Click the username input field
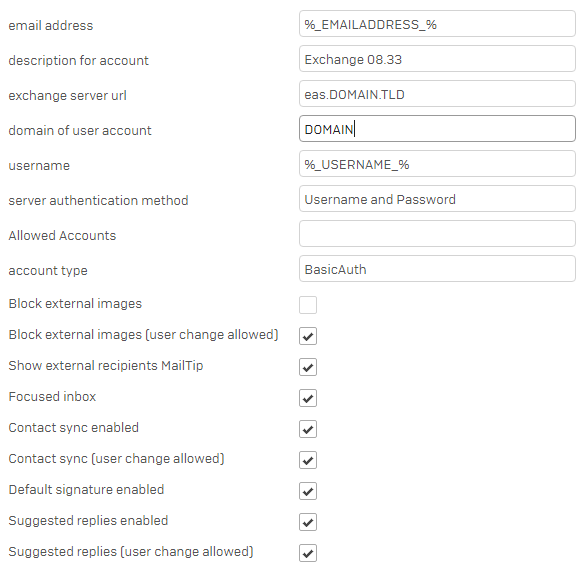The height and width of the screenshot is (570, 585). tap(437, 164)
